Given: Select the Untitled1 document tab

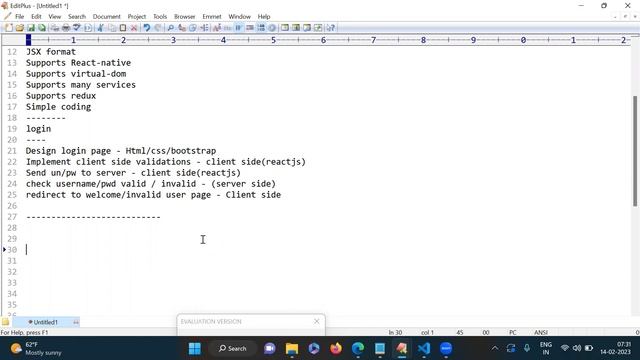Looking at the screenshot, I should [x=45, y=322].
